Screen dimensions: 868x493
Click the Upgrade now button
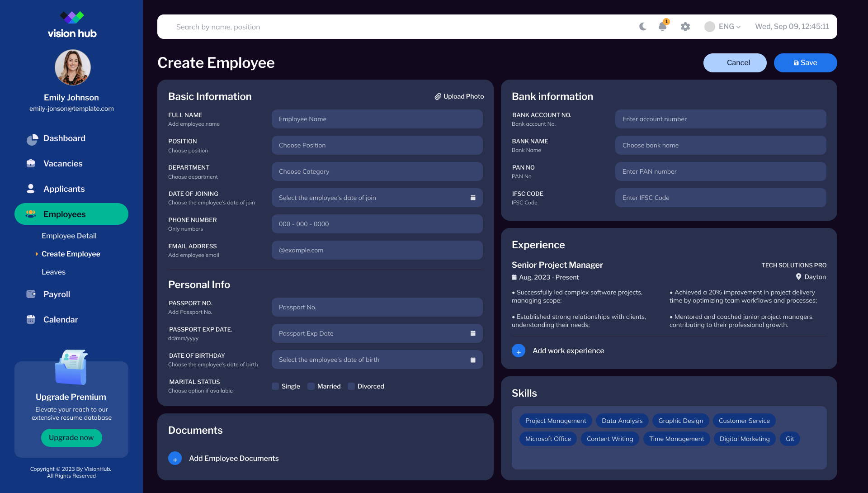click(71, 438)
